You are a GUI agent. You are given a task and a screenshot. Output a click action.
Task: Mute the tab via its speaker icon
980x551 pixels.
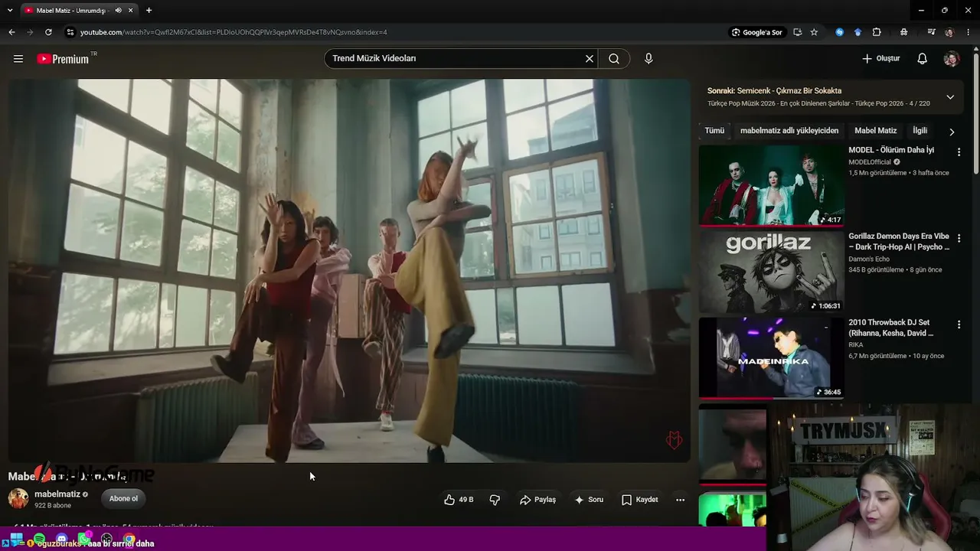[x=118, y=11]
